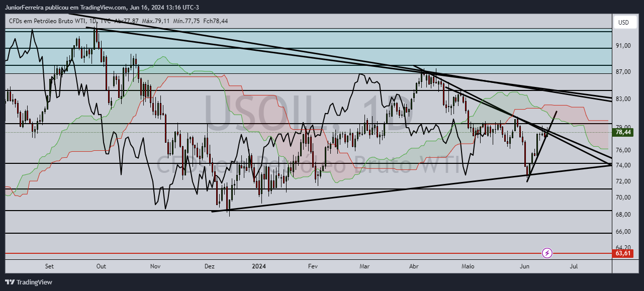Viewport: 644px width, 291px height.
Task: Click the Mar month label on time axis
Action: coord(365,266)
